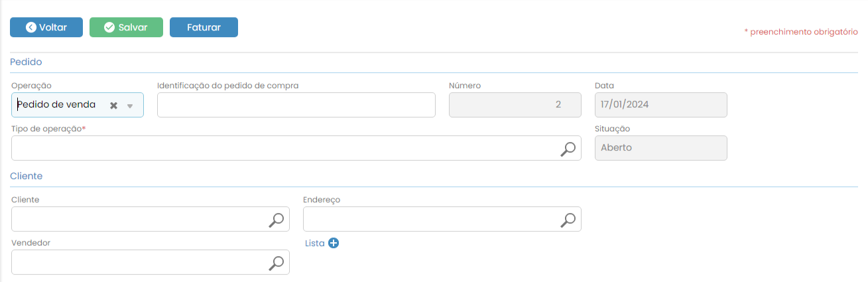Click the back arrow icon on Voltar
This screenshot has height=282, width=868.
click(x=31, y=27)
